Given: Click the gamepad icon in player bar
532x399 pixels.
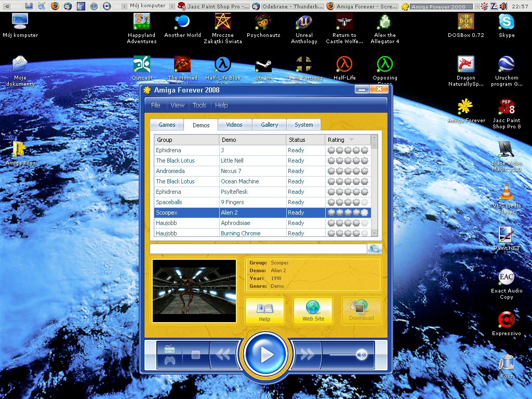Looking at the screenshot, I should point(170,361).
